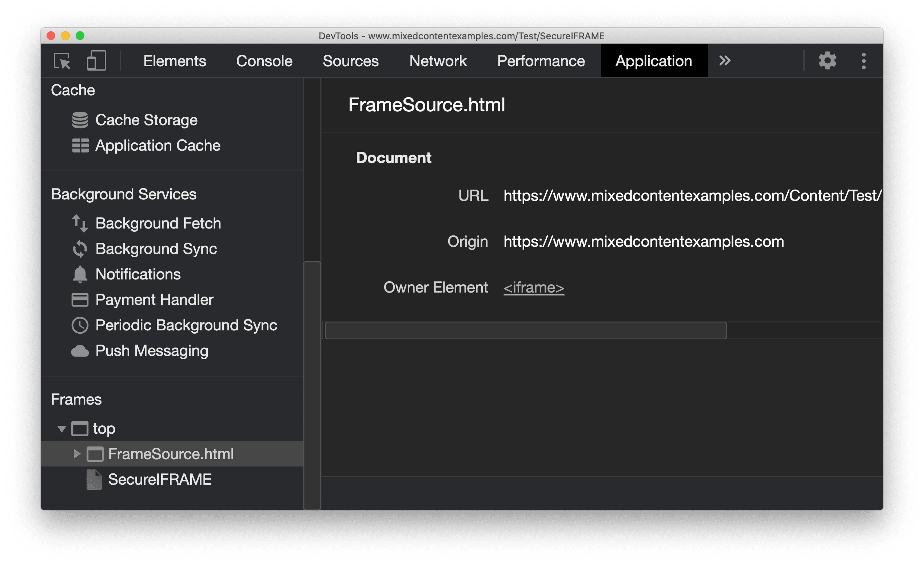Click the Settings gear icon
The image size is (924, 564).
(827, 61)
